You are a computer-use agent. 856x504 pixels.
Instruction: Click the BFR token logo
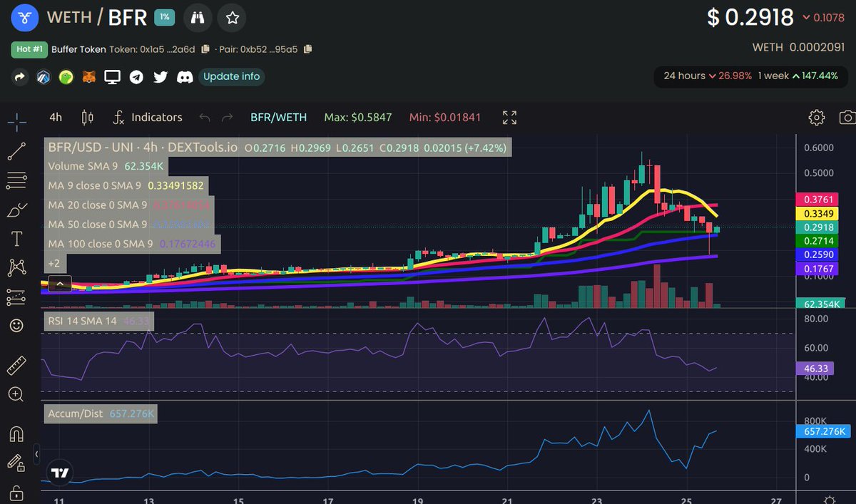pos(24,18)
